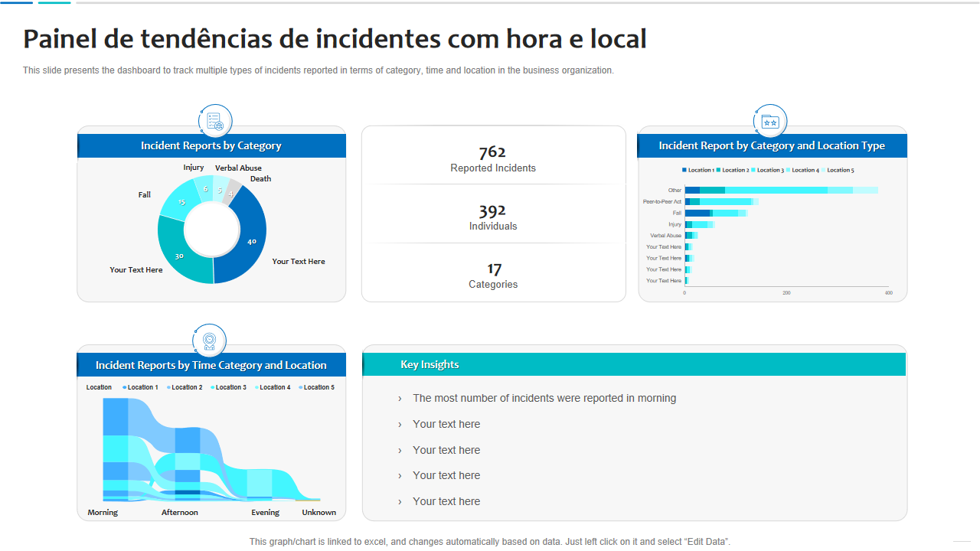Select the 'Death' label on the donut chart

click(x=261, y=179)
